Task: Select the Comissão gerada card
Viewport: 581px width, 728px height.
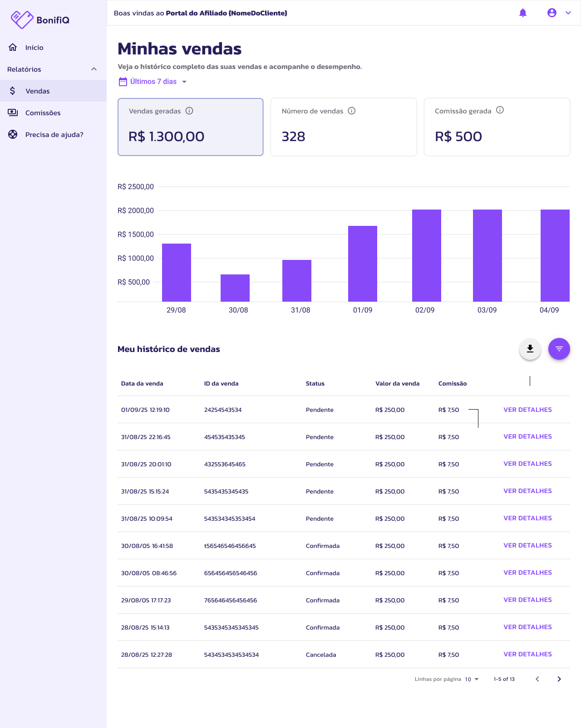Action: 497,127
